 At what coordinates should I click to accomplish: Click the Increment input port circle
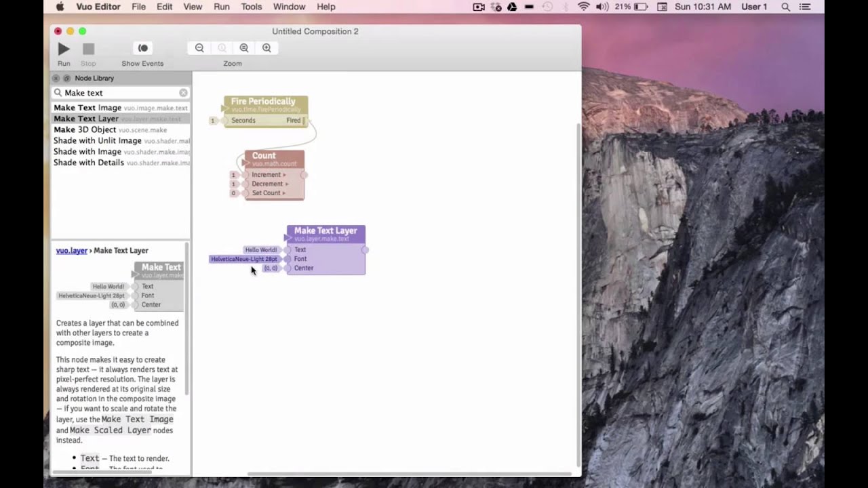tap(245, 175)
